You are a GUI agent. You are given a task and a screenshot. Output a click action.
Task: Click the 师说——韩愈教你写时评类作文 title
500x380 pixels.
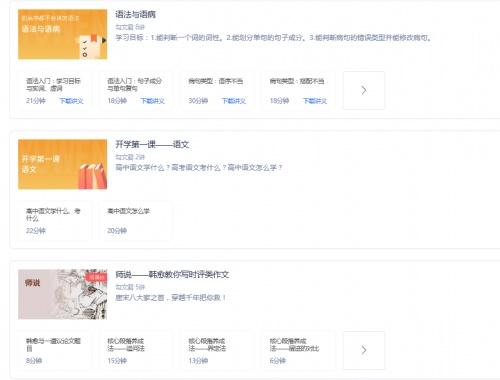172,274
